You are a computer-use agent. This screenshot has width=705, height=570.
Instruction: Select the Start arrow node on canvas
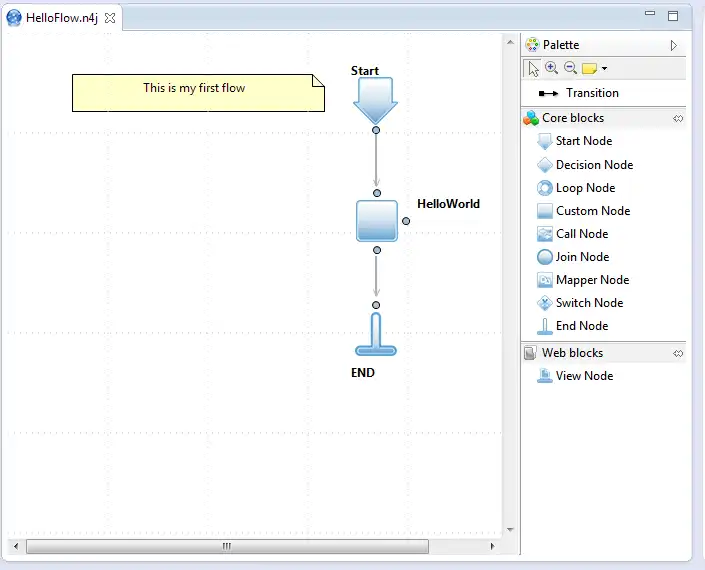375,100
